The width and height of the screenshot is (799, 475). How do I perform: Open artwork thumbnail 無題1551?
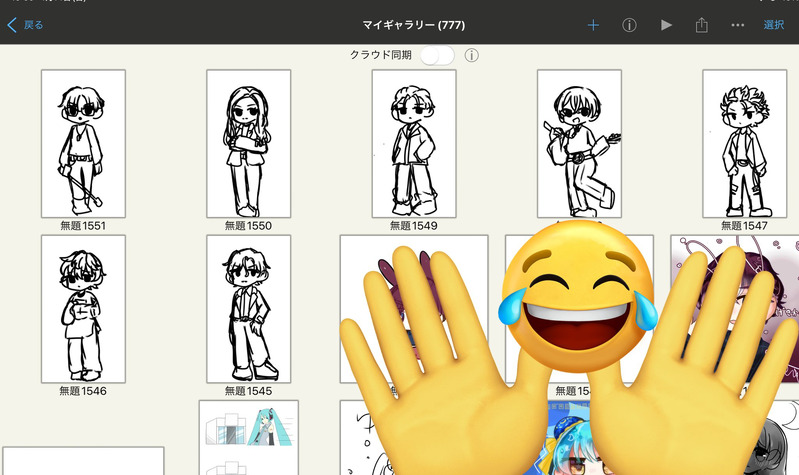83,144
